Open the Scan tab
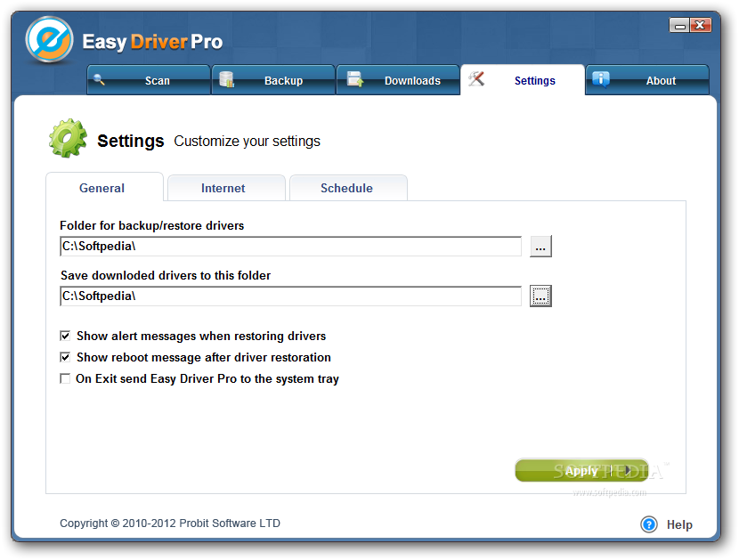 tap(149, 80)
